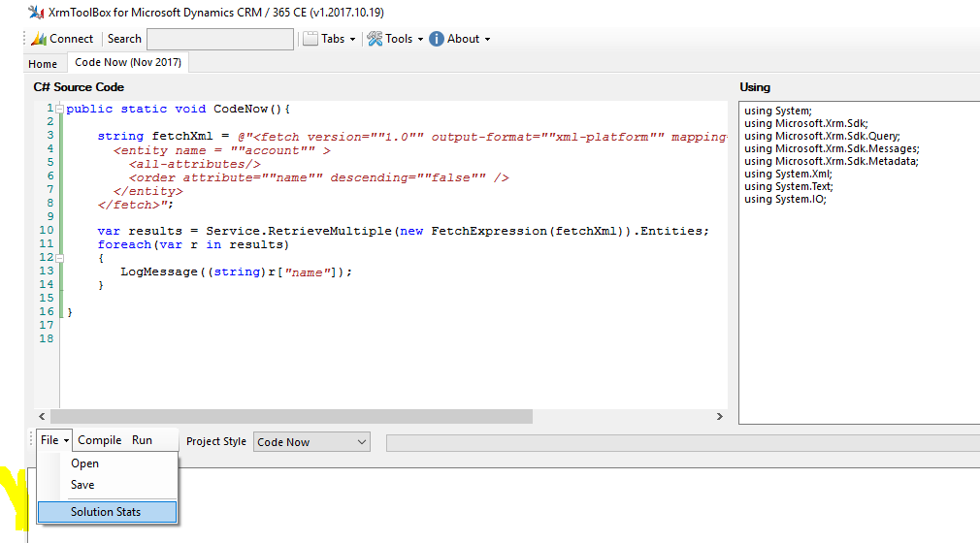Viewport: 980px width, 543px height.
Task: Click 'using System.IO;' line
Action: pyautogui.click(x=784, y=199)
